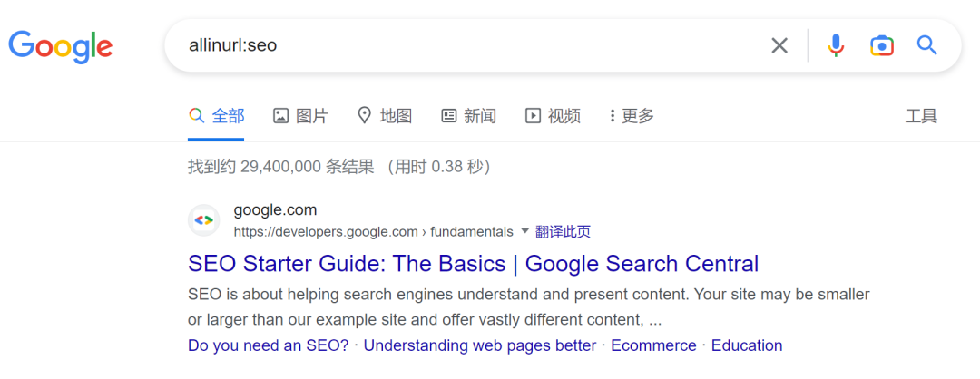Click the Google logo
Viewport: 980px width, 379px height.
[60, 45]
